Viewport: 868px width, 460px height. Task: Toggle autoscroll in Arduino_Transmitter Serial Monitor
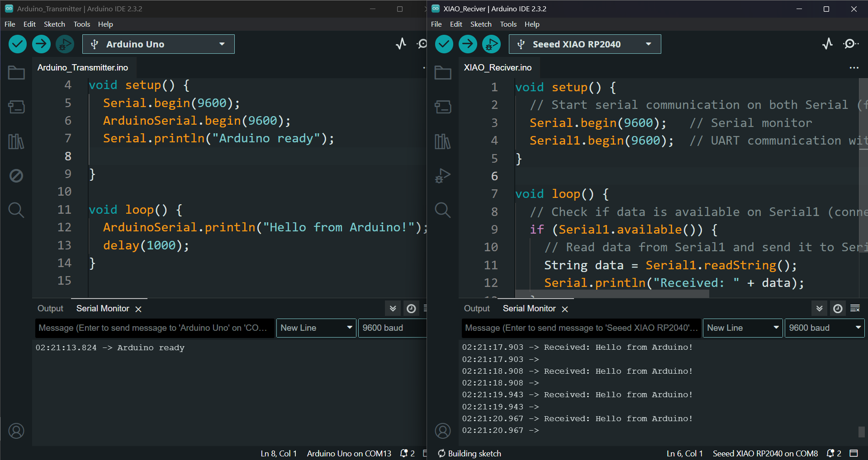click(393, 309)
